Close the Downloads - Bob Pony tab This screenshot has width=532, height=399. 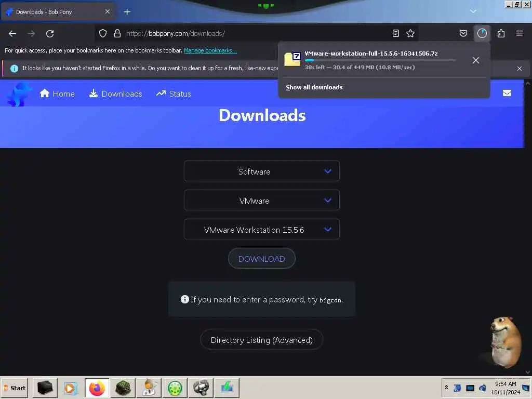coord(108,12)
